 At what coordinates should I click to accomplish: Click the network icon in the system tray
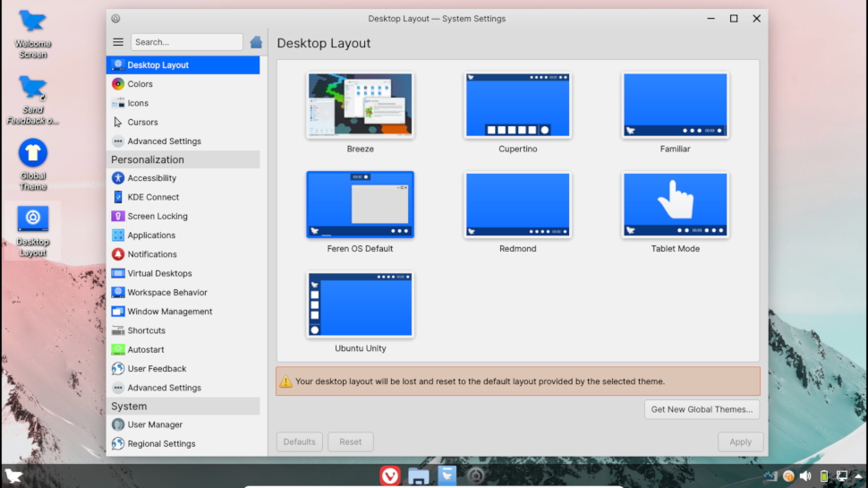(x=841, y=475)
